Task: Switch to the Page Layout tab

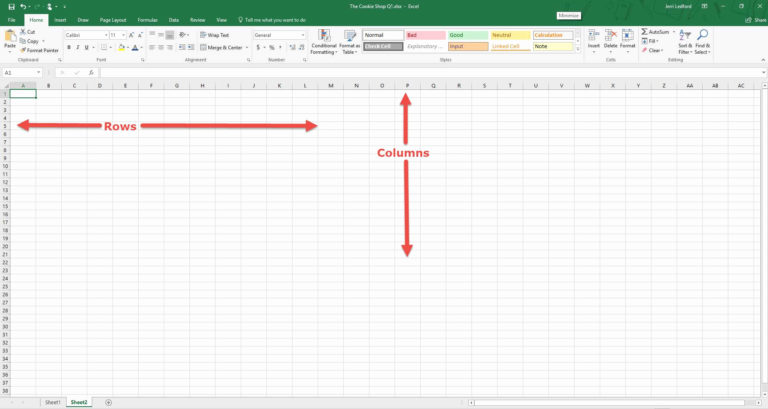Action: pos(113,20)
